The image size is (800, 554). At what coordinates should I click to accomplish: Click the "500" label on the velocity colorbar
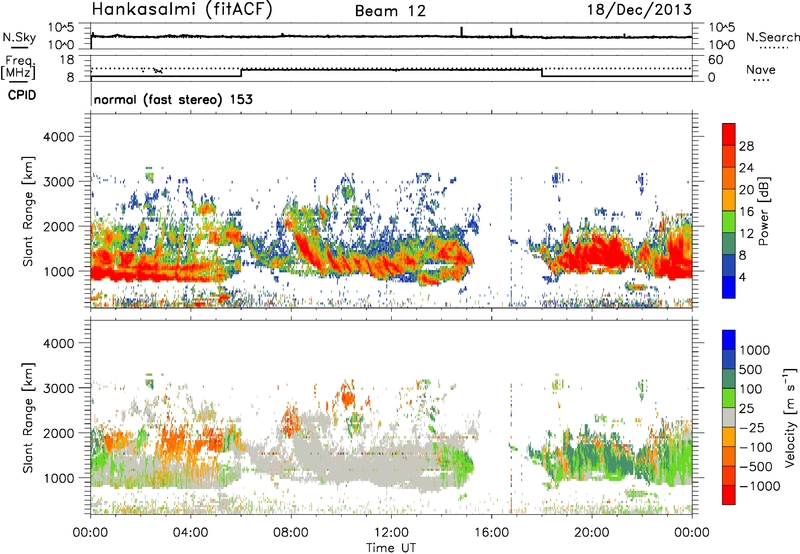751,370
